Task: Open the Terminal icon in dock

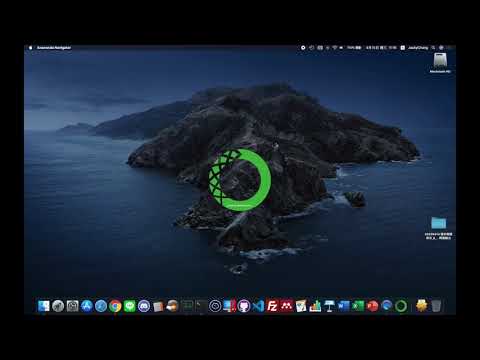Action: (201, 306)
